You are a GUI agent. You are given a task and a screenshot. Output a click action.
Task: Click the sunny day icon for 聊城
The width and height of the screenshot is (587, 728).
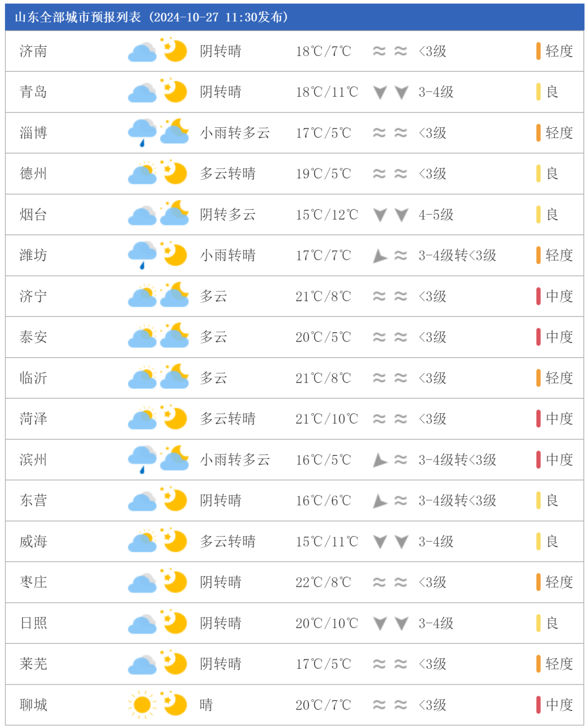tap(142, 705)
